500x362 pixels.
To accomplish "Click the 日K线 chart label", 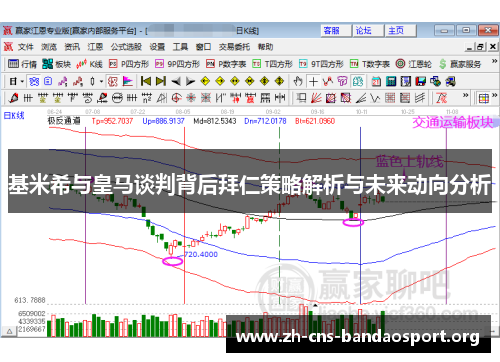I will click(x=14, y=116).
